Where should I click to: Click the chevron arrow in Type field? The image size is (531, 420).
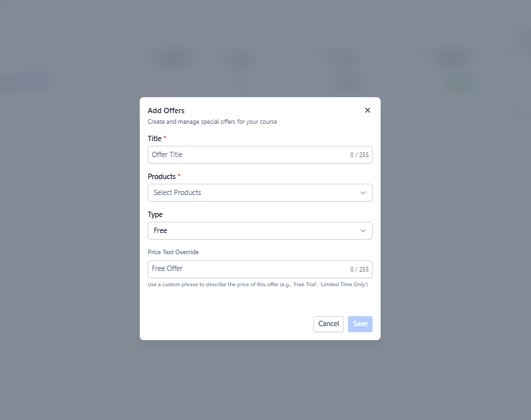tap(363, 230)
